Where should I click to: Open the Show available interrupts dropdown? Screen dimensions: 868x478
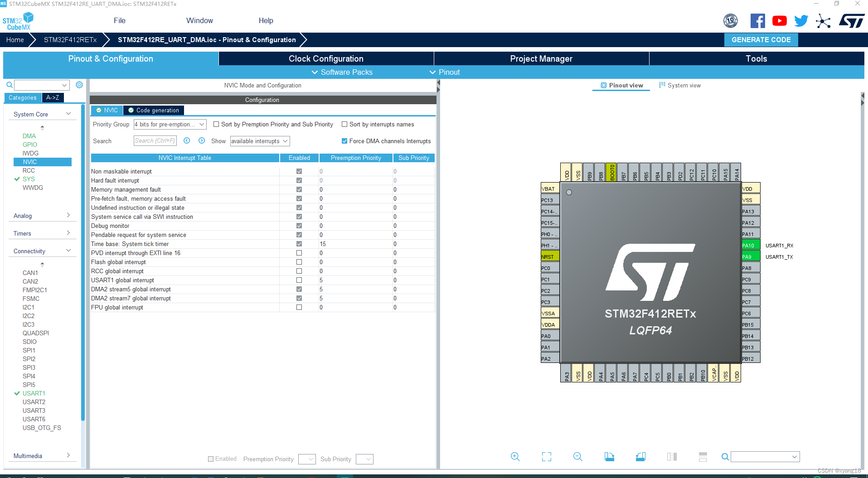click(259, 141)
